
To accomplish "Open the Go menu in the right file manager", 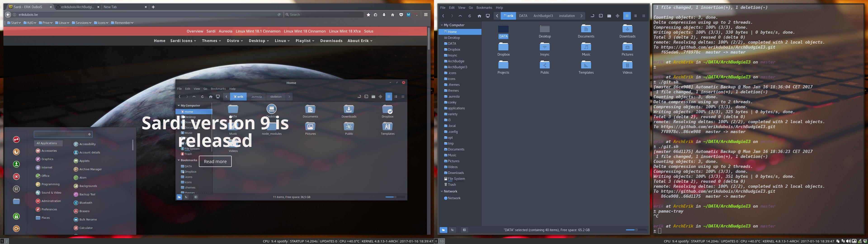I will click(471, 8).
